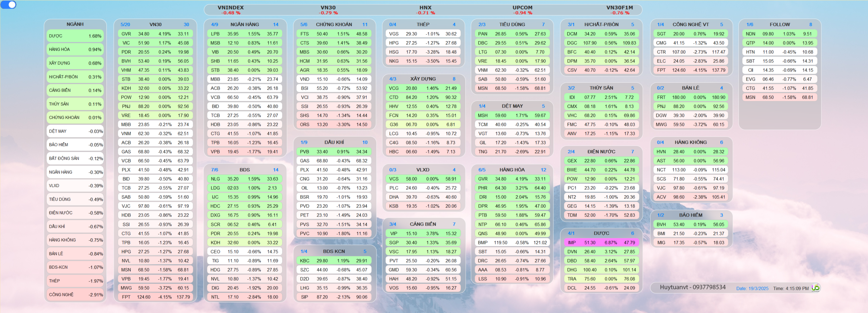Select the UPCOM index in the top bar

pos(523,10)
